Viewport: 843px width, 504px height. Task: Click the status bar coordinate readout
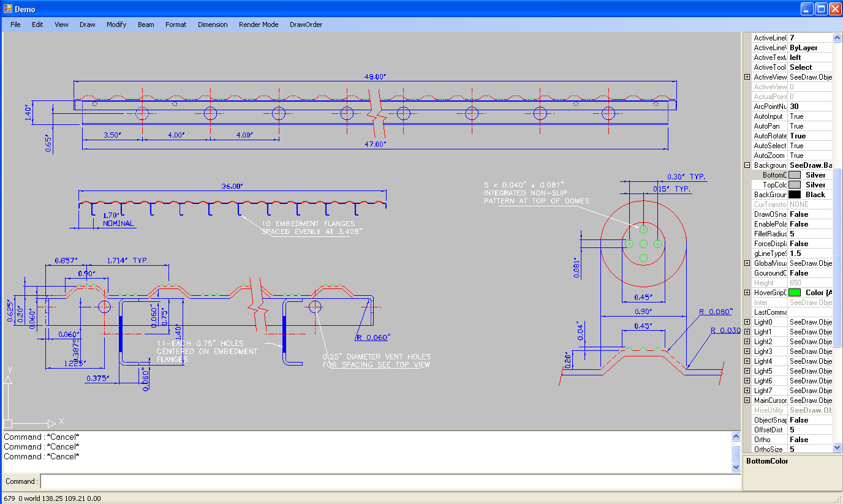53,498
